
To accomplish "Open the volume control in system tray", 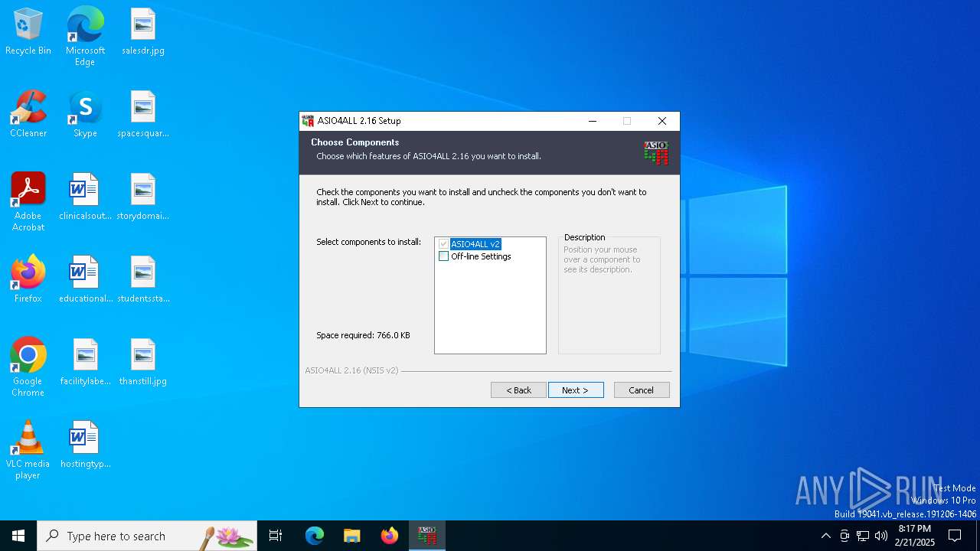I will (x=881, y=536).
